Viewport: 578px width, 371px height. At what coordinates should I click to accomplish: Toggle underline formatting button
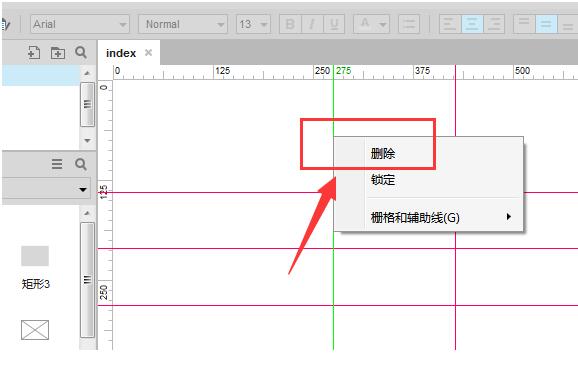tap(334, 24)
